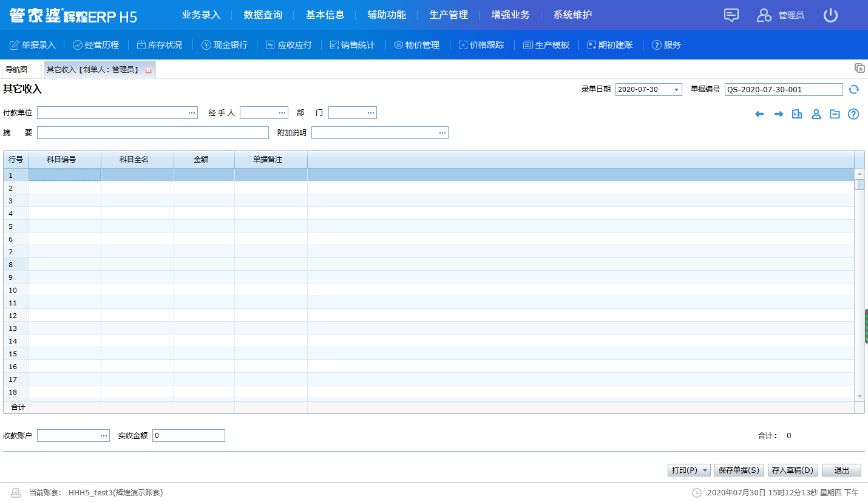The width and height of the screenshot is (868, 502).
Task: Click the 管理员 user icon
Action: point(764,15)
